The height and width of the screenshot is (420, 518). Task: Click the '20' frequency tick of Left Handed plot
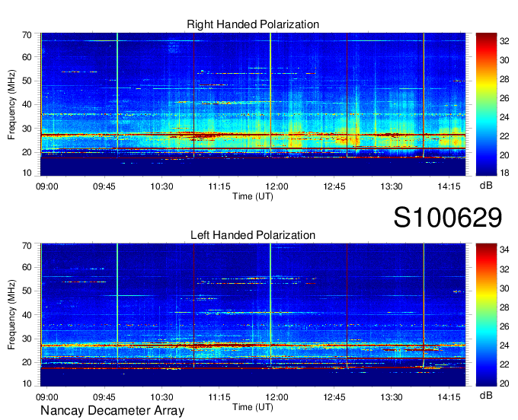pyautogui.click(x=27, y=362)
